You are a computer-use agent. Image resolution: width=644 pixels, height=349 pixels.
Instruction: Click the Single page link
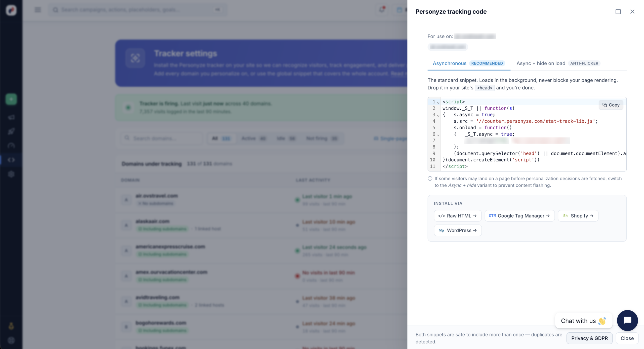(391, 138)
